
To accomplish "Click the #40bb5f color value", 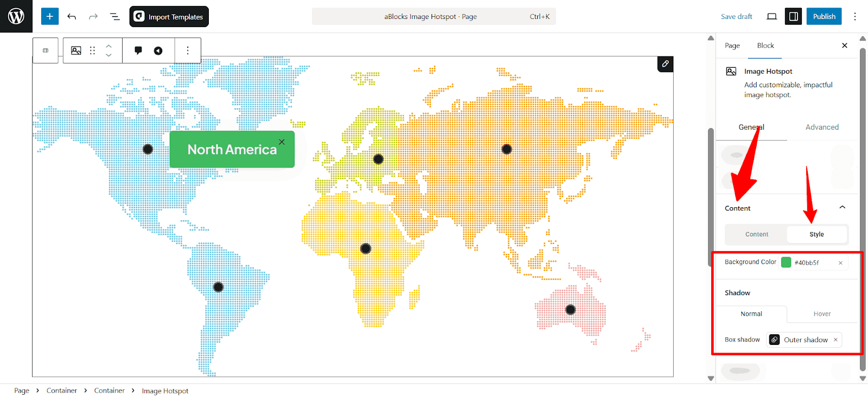I will pyautogui.click(x=807, y=262).
